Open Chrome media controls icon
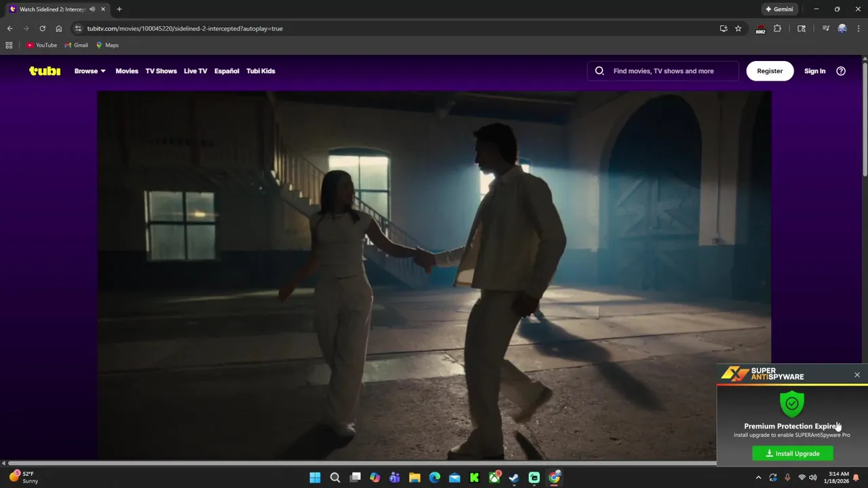This screenshot has height=488, width=868. pos(825,28)
